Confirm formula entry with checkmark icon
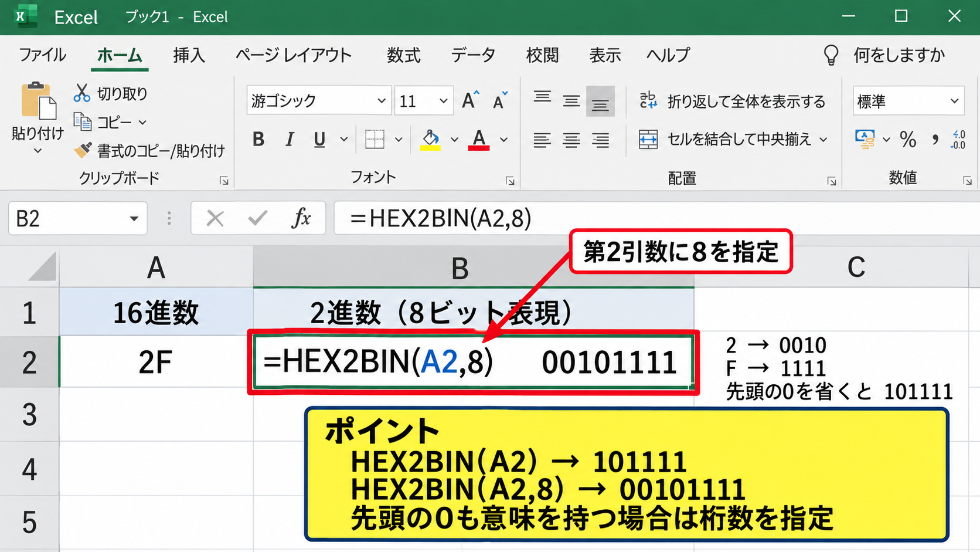 click(257, 219)
